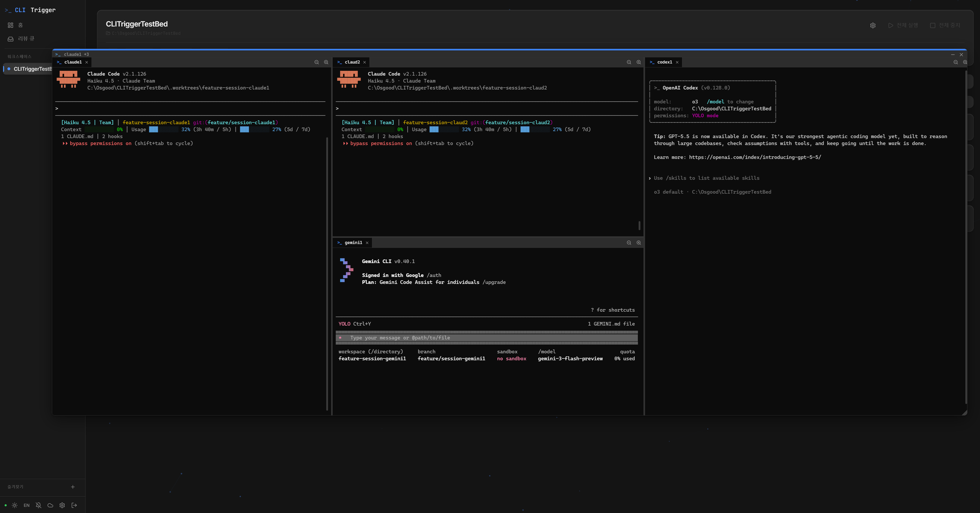
Task: Click the claud2 pane scrollbar thumb
Action: point(639,226)
